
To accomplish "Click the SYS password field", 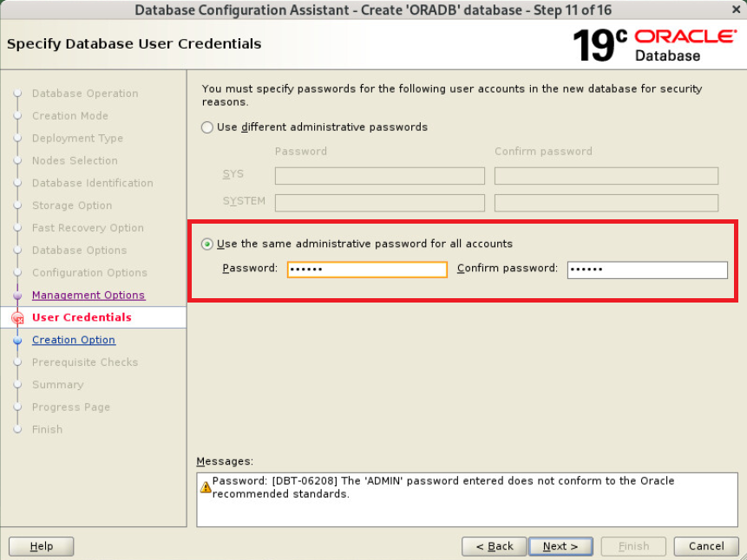I will pos(380,176).
